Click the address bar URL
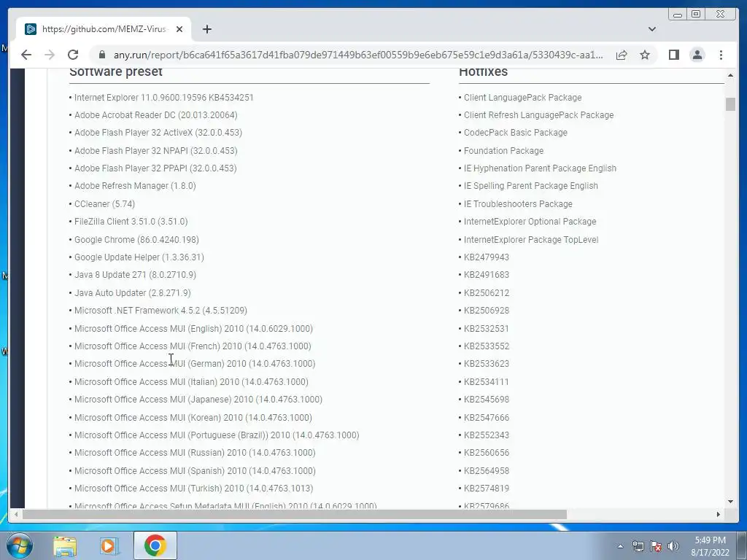Image resolution: width=747 pixels, height=560 pixels. [357, 55]
